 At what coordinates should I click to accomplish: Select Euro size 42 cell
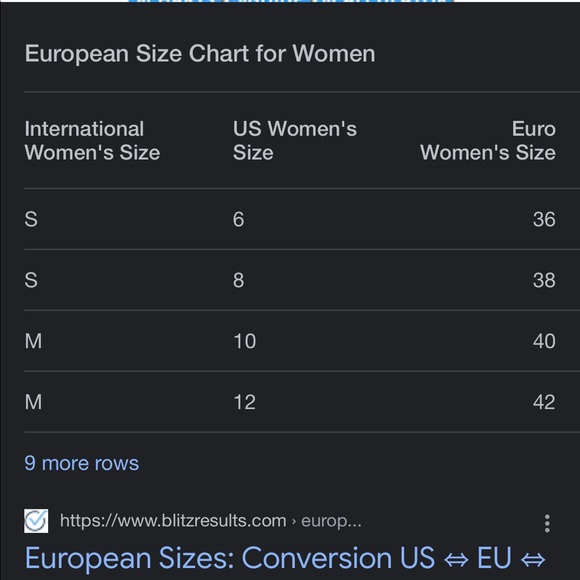coord(544,402)
